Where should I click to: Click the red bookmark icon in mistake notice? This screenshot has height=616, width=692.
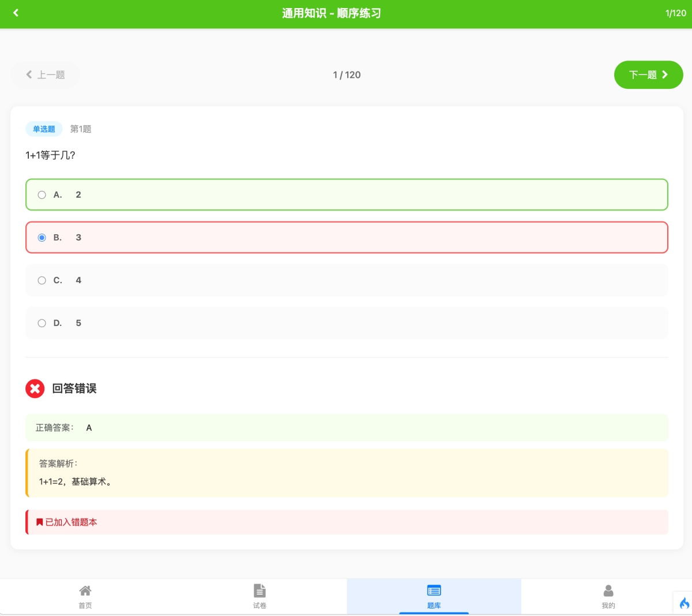click(x=40, y=522)
